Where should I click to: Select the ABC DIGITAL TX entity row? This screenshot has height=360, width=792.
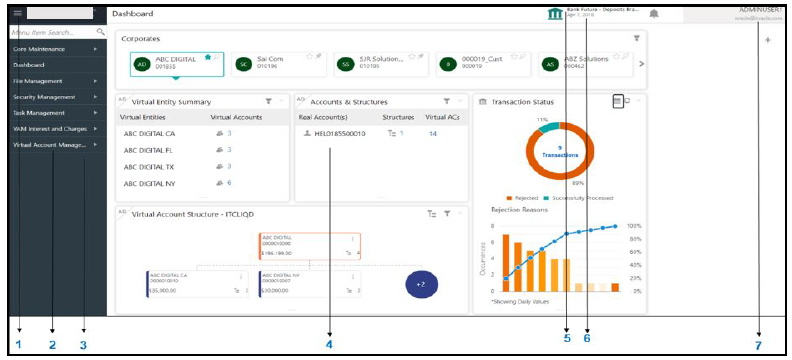coord(203,167)
